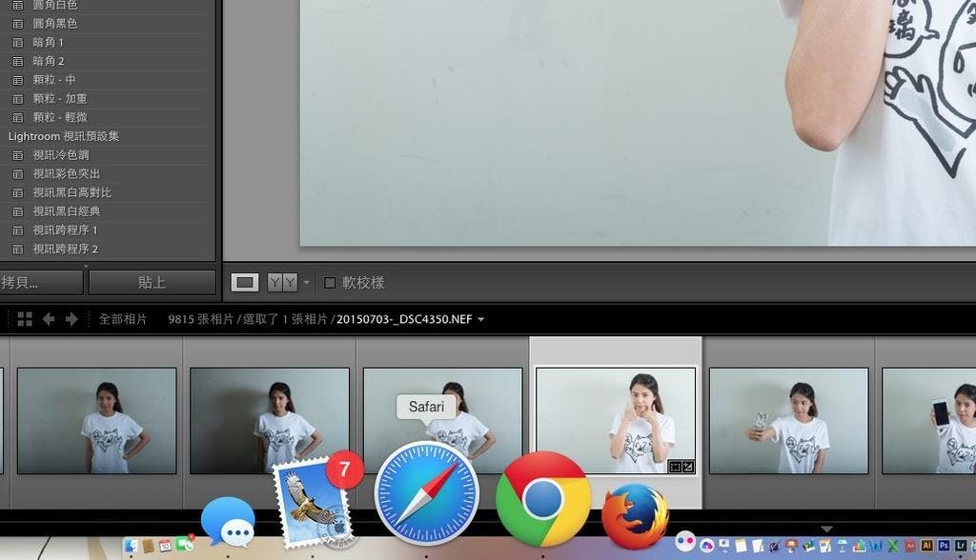This screenshot has height=560, width=976.
Task: Open Acrobat red icon in dock
Action: [910, 546]
